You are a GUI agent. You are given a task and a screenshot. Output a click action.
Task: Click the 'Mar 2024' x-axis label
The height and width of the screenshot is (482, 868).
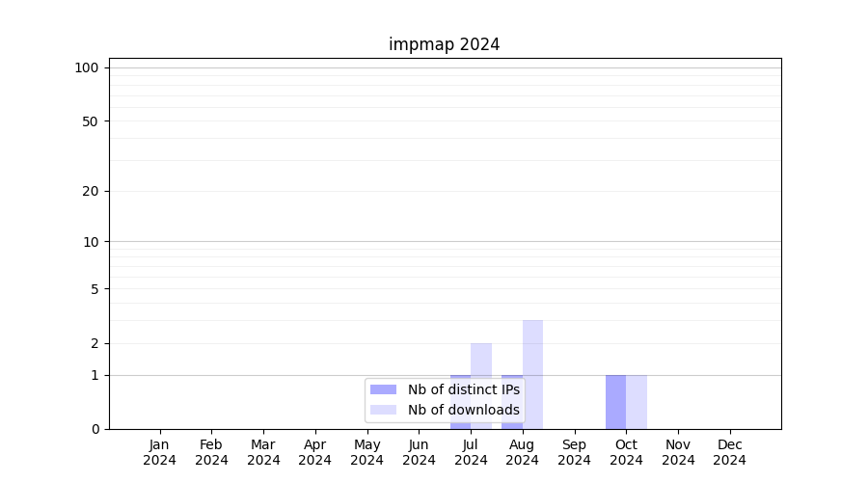coord(263,452)
